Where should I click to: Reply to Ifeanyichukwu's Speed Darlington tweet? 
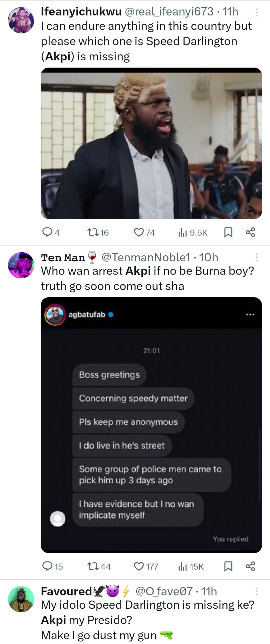(x=47, y=232)
